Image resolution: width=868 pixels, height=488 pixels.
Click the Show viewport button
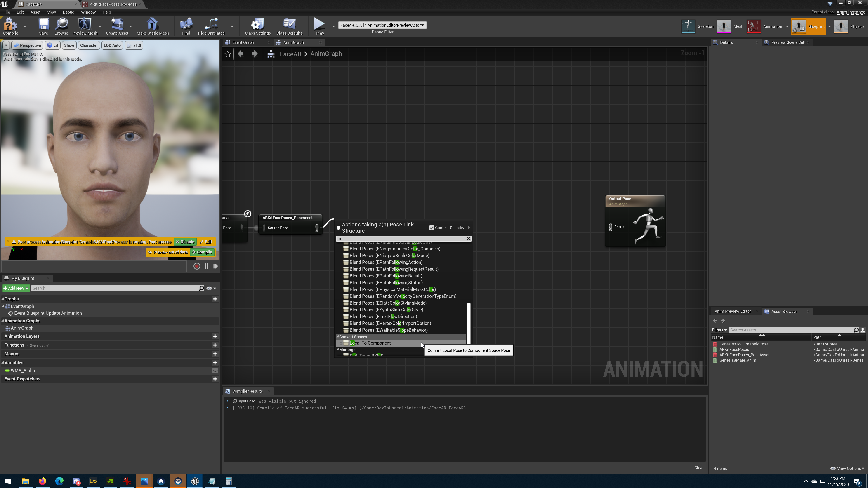click(69, 45)
